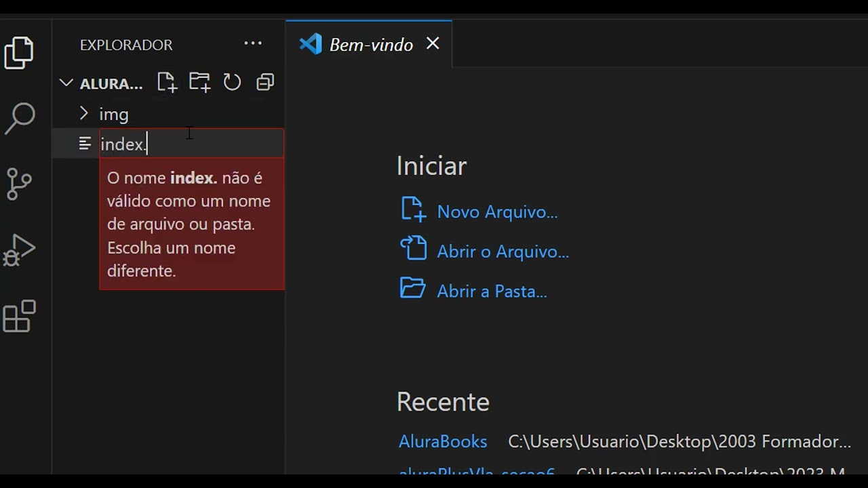
Task: Click the VS Code logo on Bem-vindo tab
Action: [311, 45]
